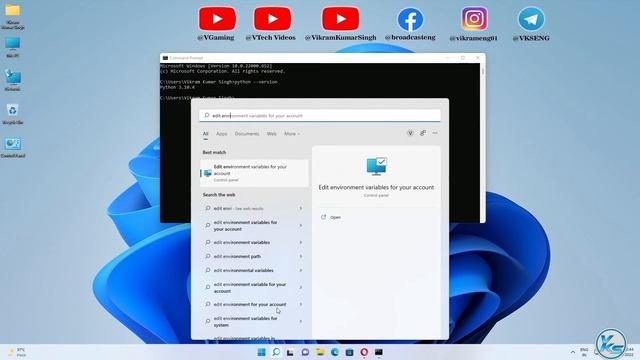Screen dimensions: 640x360
Task: Open the Windows Start menu
Action: click(x=262, y=352)
